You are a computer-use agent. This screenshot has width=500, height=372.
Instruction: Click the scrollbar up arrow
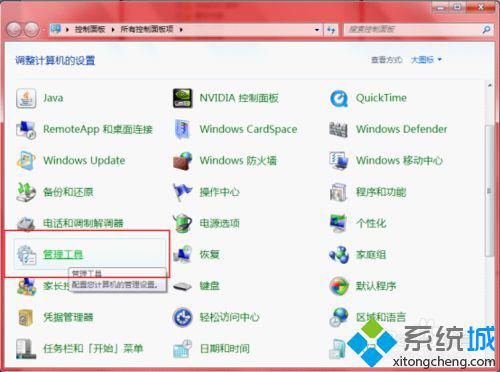489,86
